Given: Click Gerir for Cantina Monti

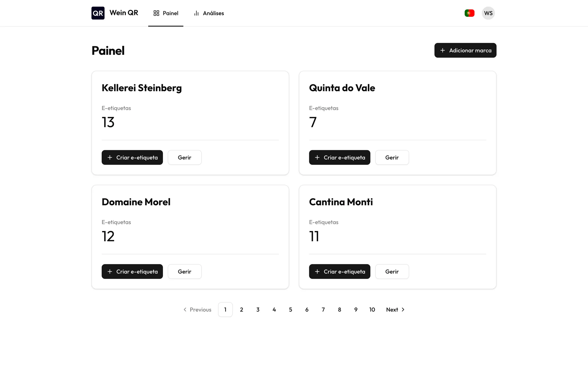Looking at the screenshot, I should coord(392,271).
